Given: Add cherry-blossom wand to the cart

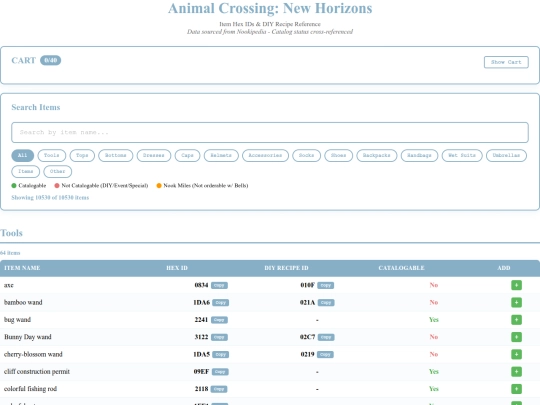Looking at the screenshot, I should tap(516, 354).
